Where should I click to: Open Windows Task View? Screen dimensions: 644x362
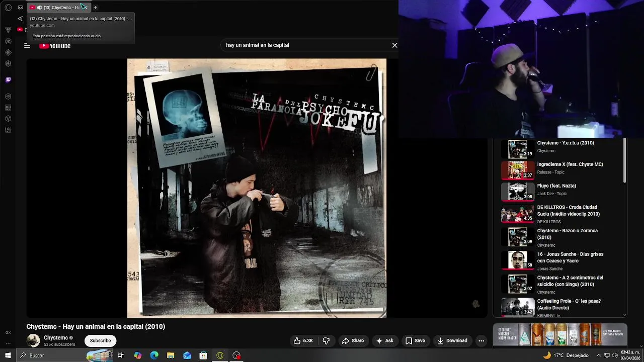coord(121,355)
